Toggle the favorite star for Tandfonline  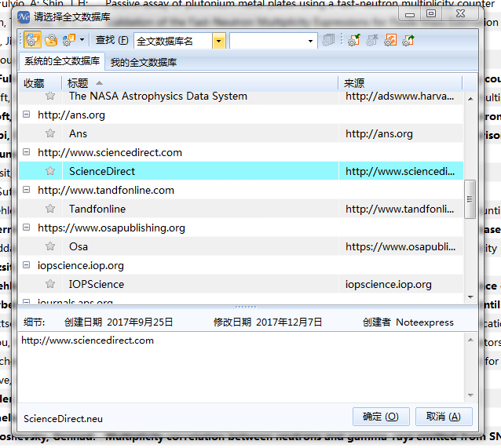click(50, 209)
